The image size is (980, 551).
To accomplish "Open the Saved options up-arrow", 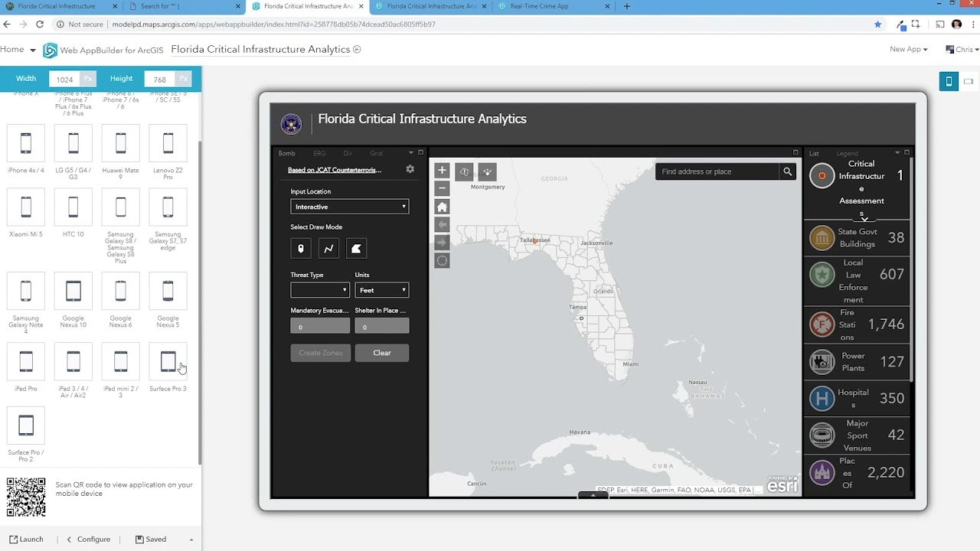I will pyautogui.click(x=191, y=540).
